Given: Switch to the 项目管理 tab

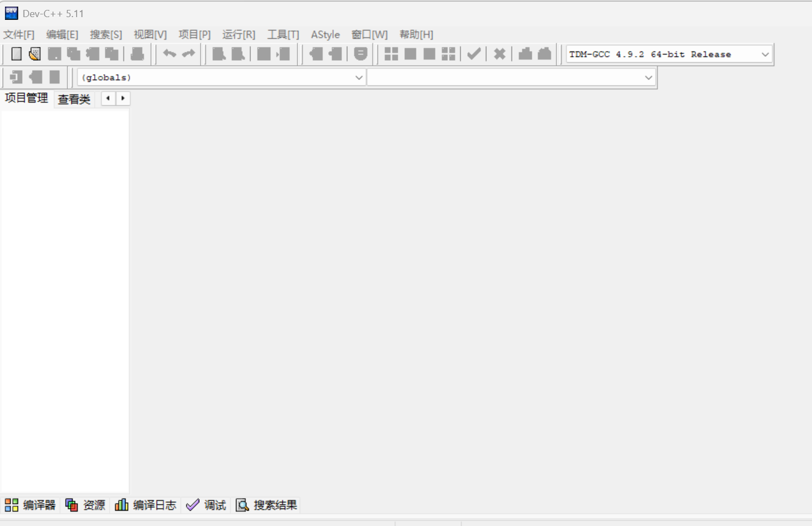Looking at the screenshot, I should tap(26, 98).
